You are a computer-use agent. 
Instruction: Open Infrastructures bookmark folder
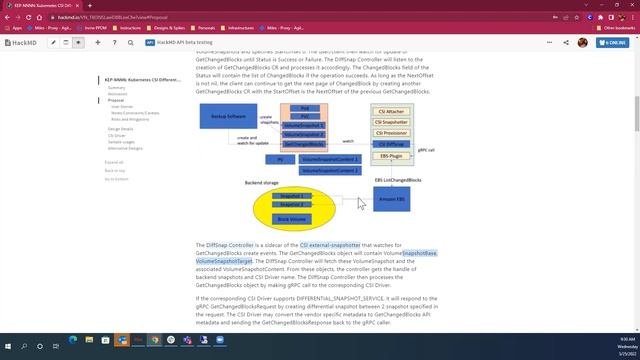[237, 28]
